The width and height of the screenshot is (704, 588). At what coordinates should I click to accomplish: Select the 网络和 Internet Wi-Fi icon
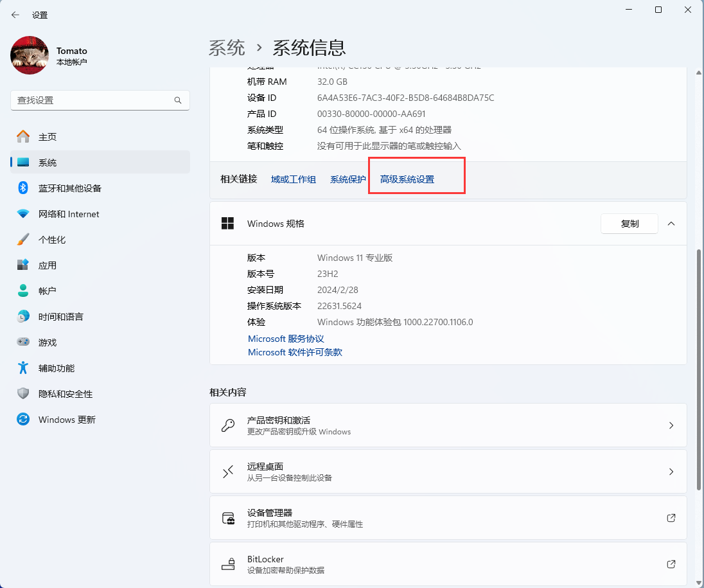coord(23,214)
